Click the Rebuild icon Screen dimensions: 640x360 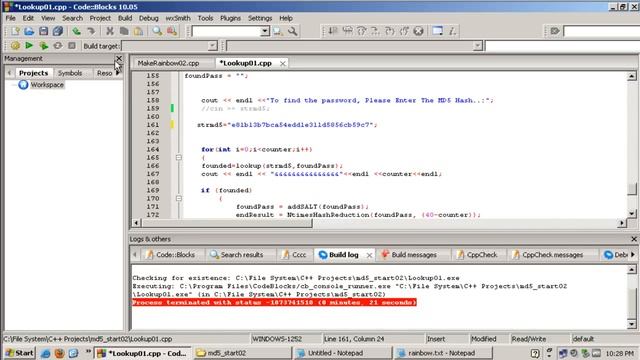pos(58,46)
